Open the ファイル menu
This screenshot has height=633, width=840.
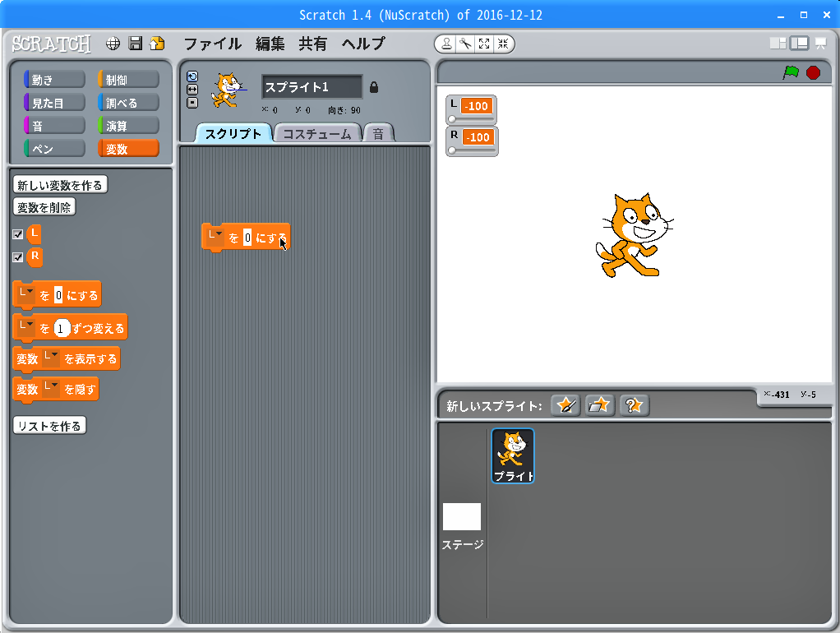tap(213, 44)
